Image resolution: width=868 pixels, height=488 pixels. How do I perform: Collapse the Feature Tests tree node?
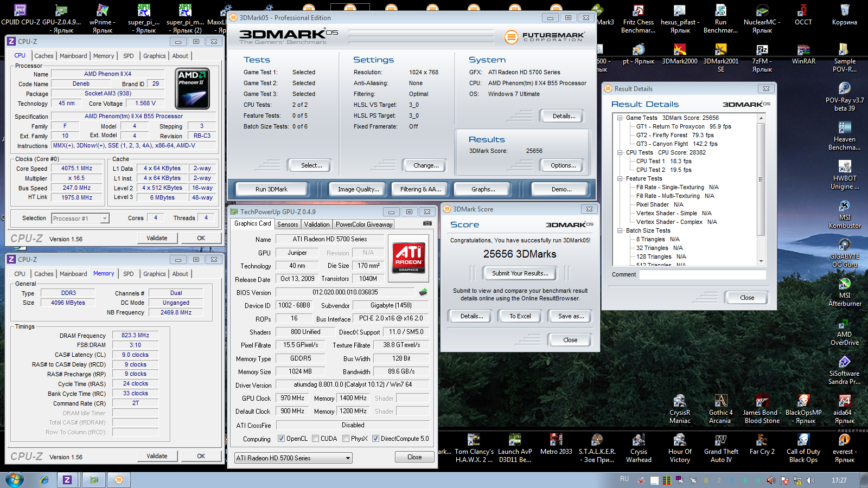[x=620, y=178]
